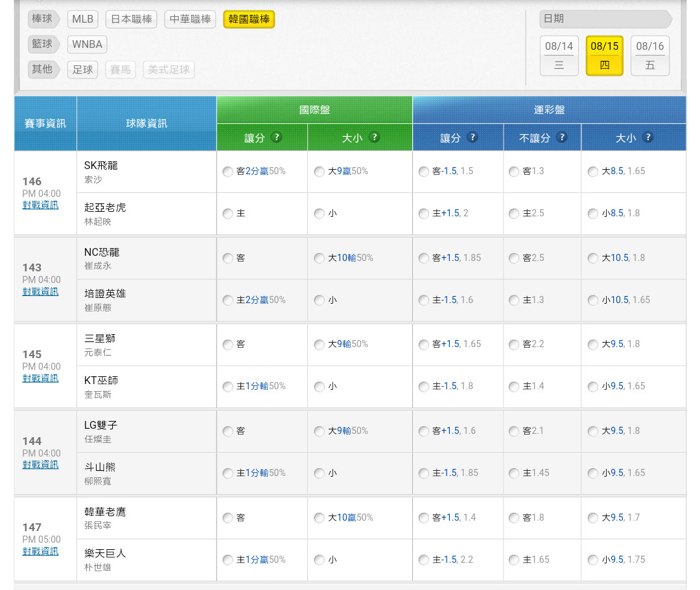Click the 棒球 category label
This screenshot has width=700, height=590.
tap(43, 19)
